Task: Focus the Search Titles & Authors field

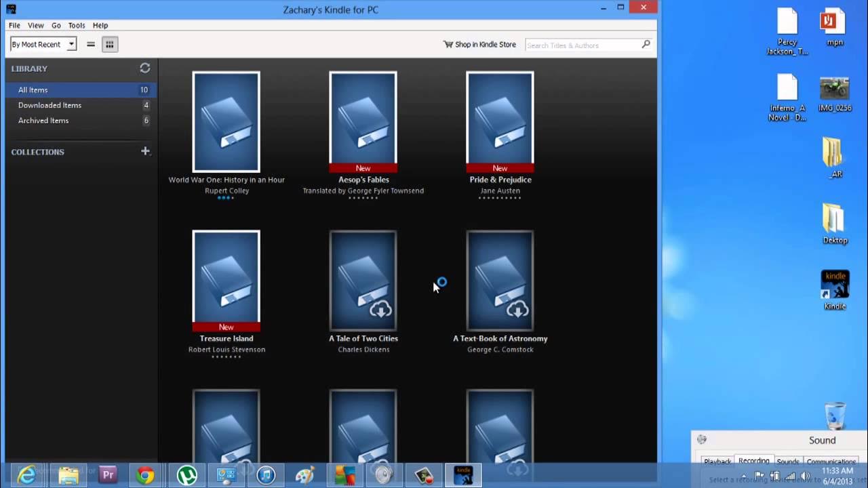Action: (x=582, y=45)
